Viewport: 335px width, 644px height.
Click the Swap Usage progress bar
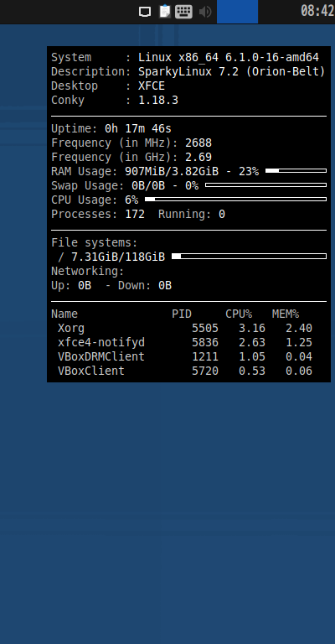point(265,184)
